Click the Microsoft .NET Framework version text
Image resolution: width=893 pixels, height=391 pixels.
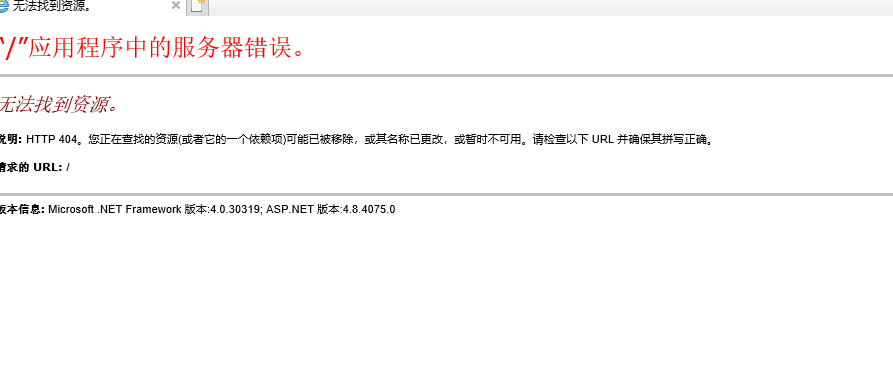155,209
